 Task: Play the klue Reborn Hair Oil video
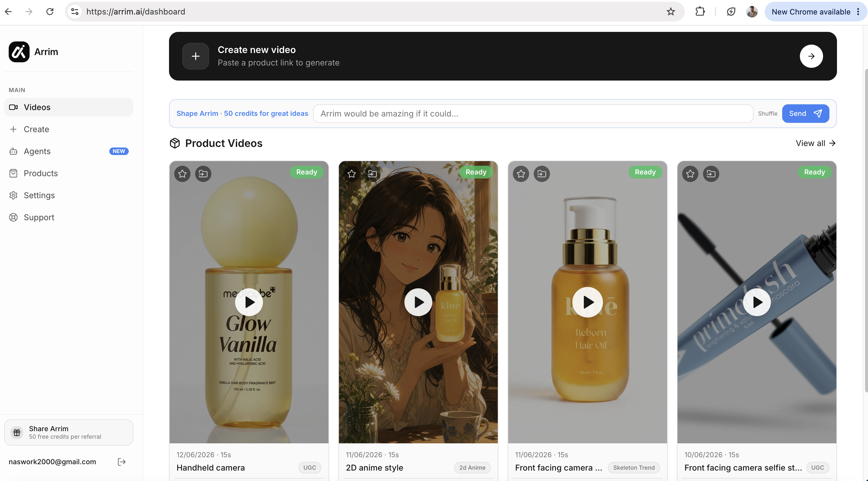point(588,302)
